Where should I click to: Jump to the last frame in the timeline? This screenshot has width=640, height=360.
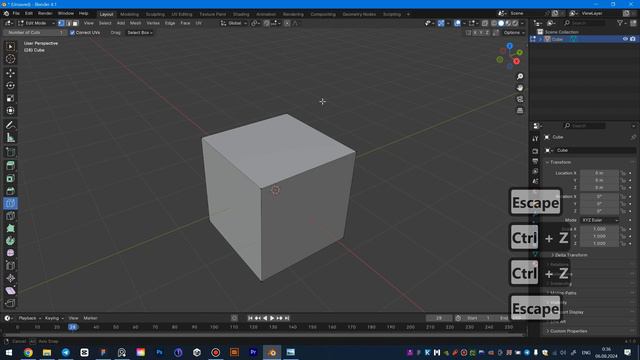coord(287,318)
